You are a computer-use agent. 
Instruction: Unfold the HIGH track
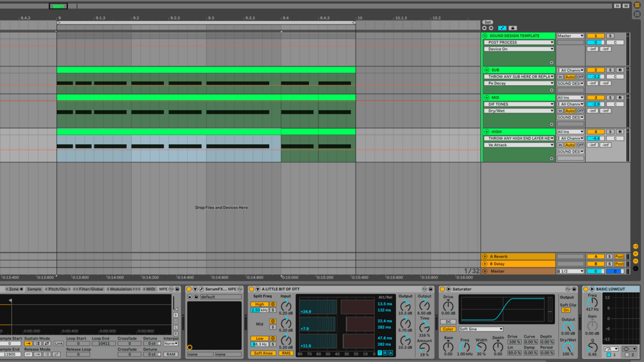click(x=487, y=132)
